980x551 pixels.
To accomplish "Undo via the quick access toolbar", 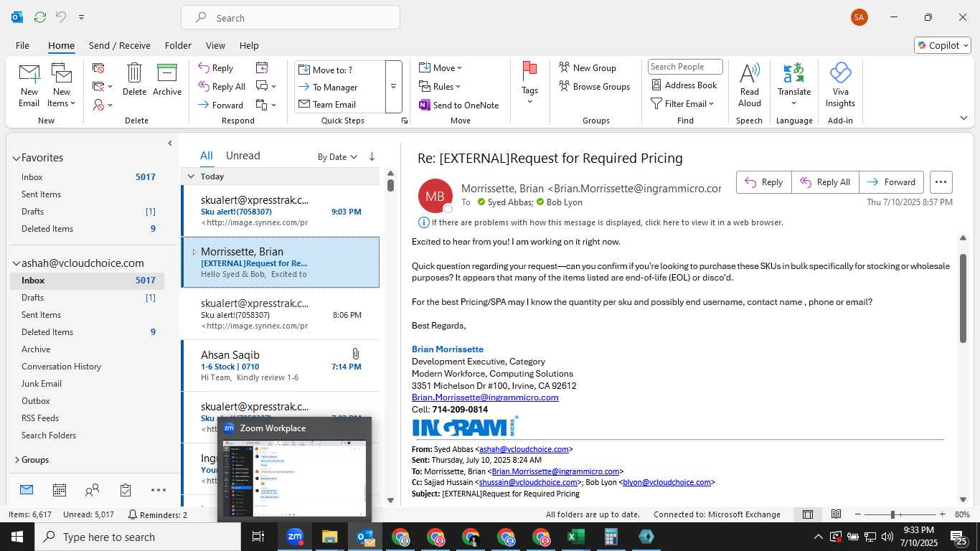I will pos(61,17).
